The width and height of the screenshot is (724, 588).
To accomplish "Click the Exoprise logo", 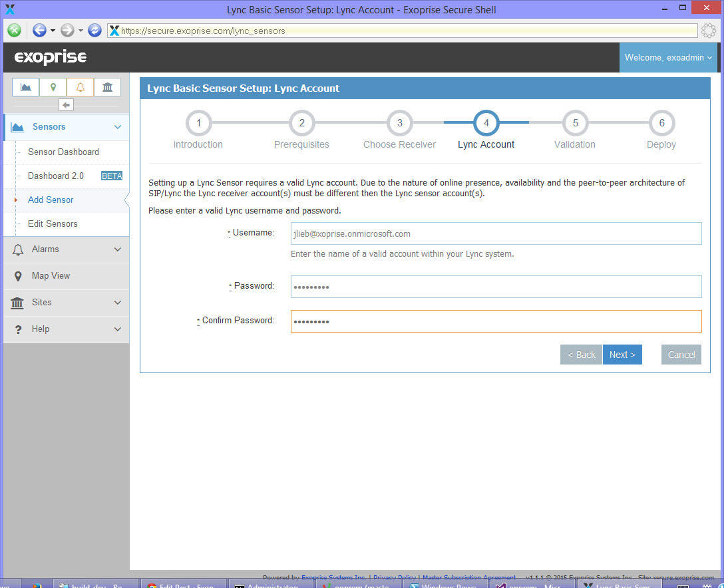I will pos(51,57).
